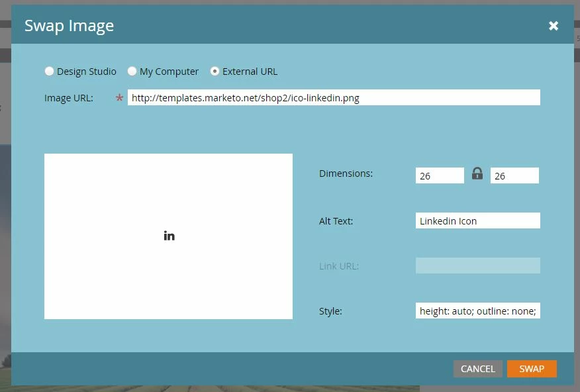The width and height of the screenshot is (580, 392).
Task: Cancel the image swap
Action: click(478, 369)
